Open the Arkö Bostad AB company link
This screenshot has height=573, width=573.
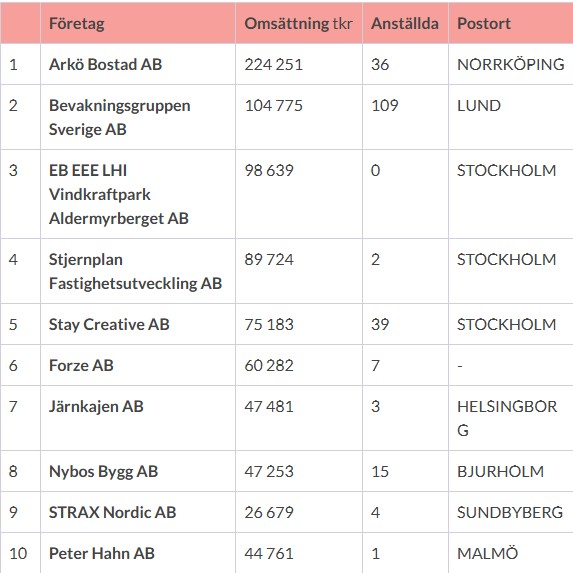(105, 65)
